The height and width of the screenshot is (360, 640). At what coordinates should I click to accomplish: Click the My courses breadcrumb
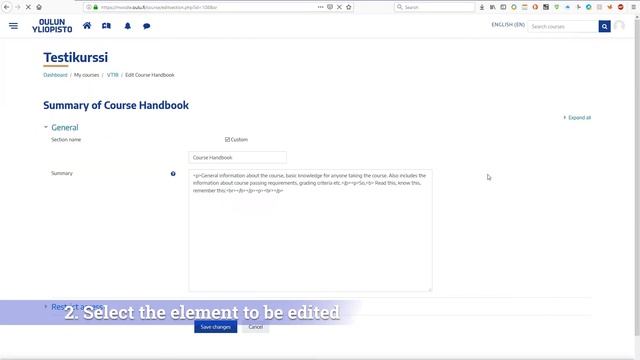87,75
